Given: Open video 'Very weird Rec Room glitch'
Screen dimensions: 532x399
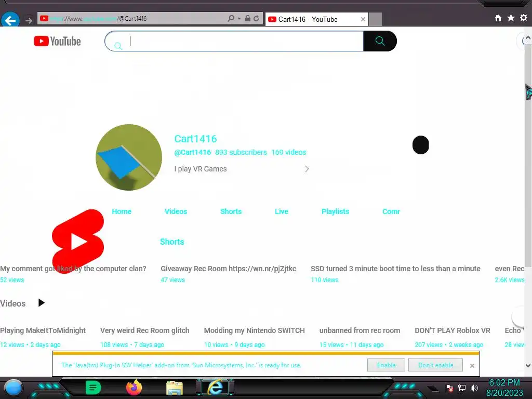Looking at the screenshot, I should point(145,330).
